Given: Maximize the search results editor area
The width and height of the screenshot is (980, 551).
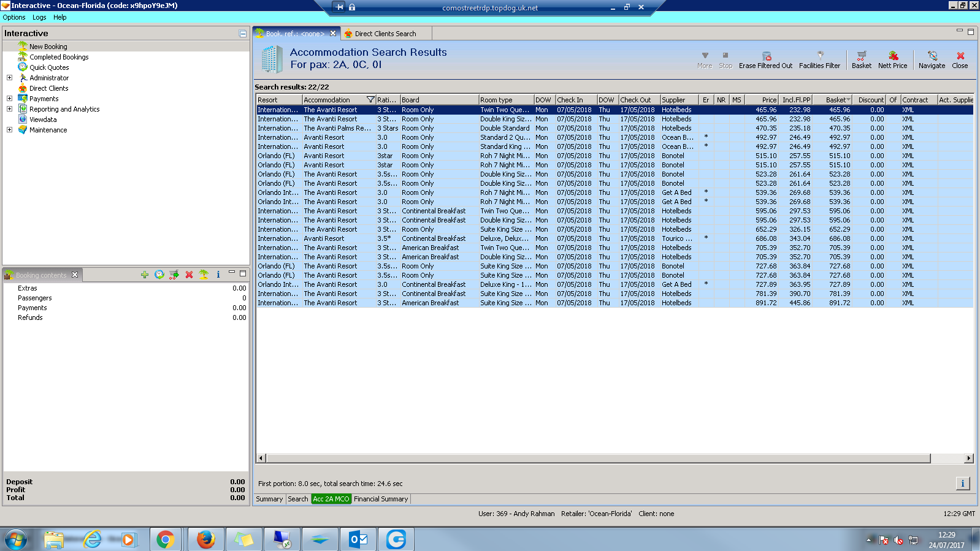Looking at the screenshot, I should (x=971, y=32).
